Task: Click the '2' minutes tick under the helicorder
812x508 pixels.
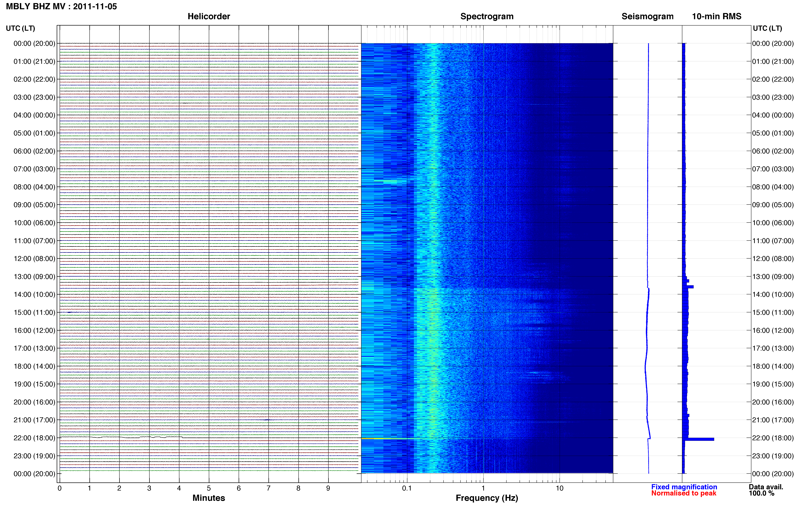Action: coord(119,488)
